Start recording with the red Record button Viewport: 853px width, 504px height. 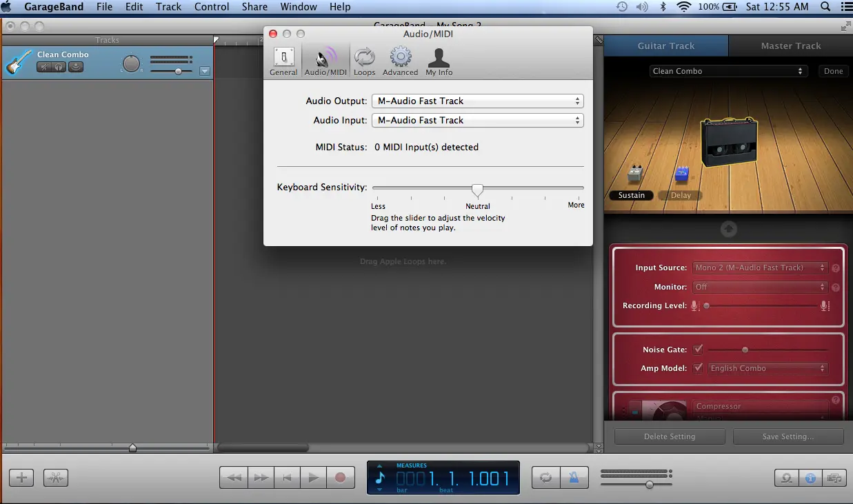pyautogui.click(x=340, y=477)
